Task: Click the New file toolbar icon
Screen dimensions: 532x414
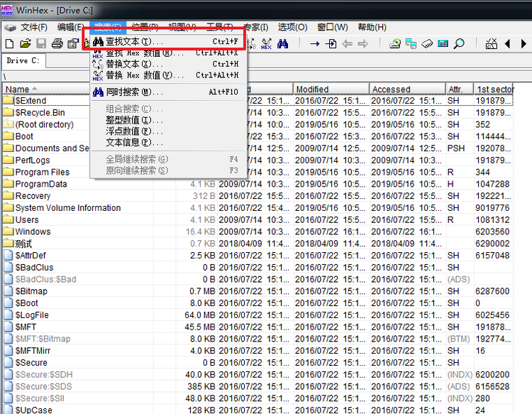Action: 9,44
